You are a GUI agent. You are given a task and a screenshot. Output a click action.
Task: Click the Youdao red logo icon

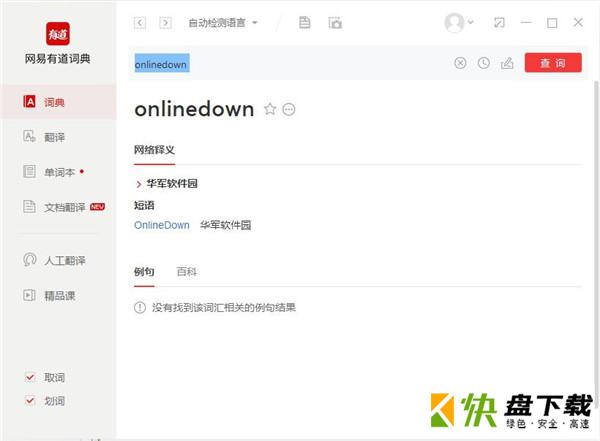pyautogui.click(x=58, y=34)
